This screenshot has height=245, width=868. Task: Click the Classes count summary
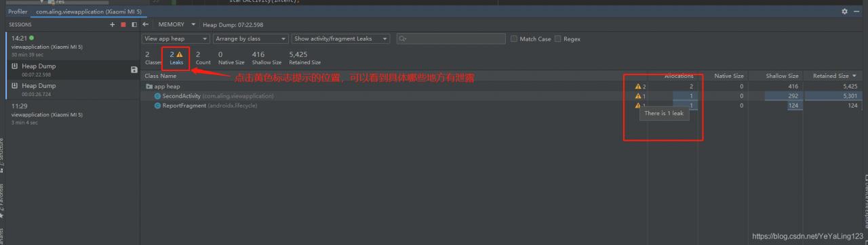point(153,58)
